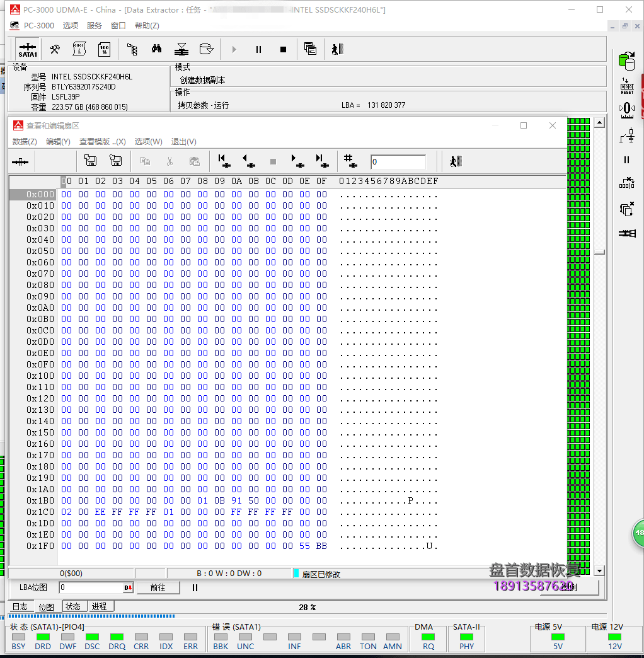Open the 窗口 menu
Image resolution: width=644 pixels, height=658 pixels.
coord(118,26)
